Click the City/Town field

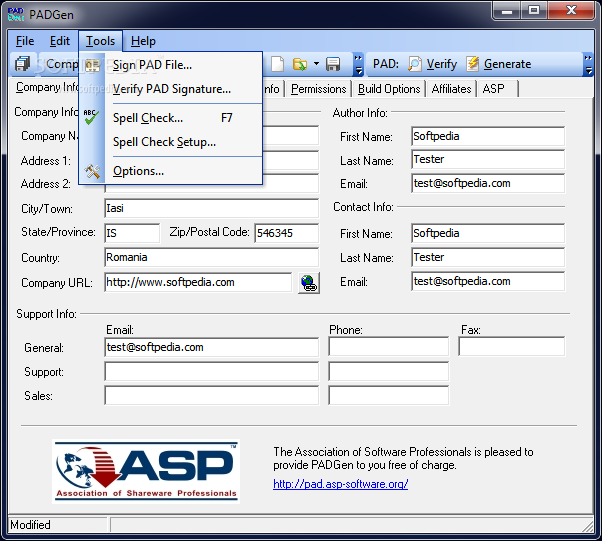(x=211, y=208)
